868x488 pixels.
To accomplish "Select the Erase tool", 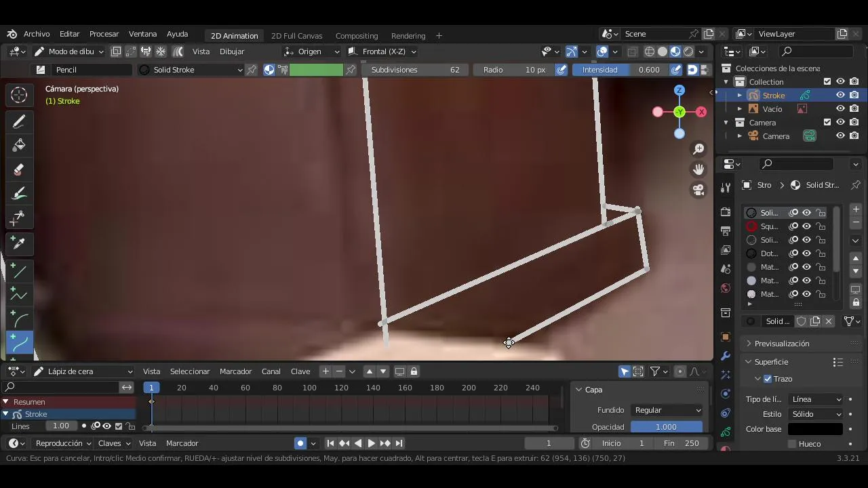I will 19,170.
